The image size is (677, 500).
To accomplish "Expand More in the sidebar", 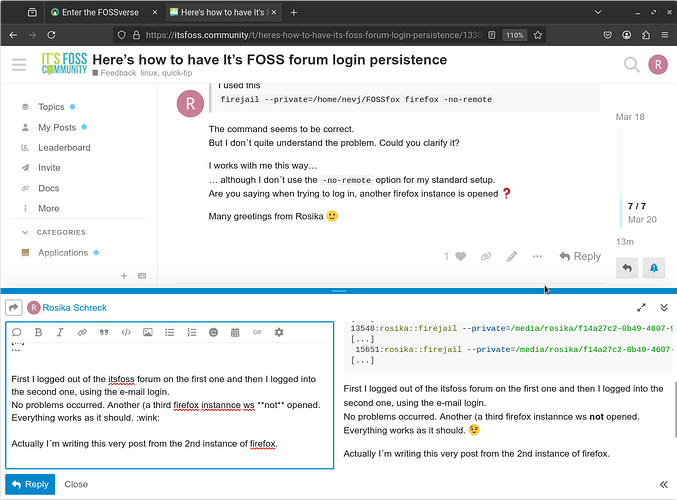I will tap(48, 209).
